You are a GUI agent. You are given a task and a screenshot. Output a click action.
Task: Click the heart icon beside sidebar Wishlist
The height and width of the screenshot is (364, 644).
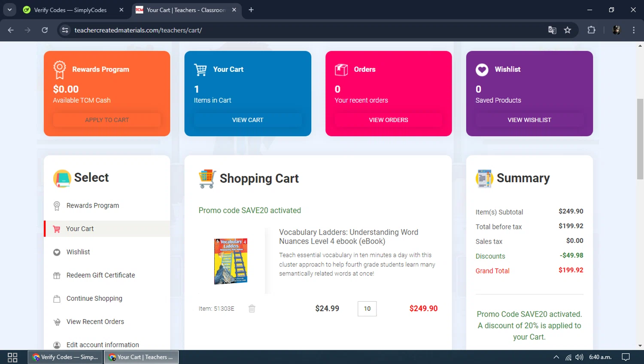(x=57, y=252)
